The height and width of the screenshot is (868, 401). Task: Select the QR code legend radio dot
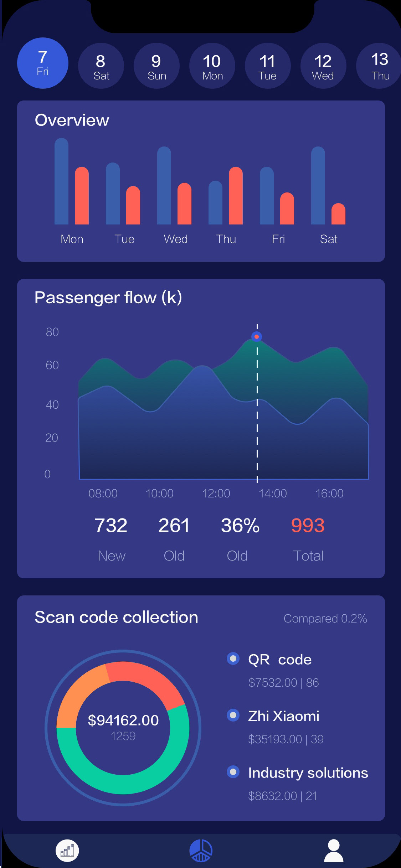(233, 659)
